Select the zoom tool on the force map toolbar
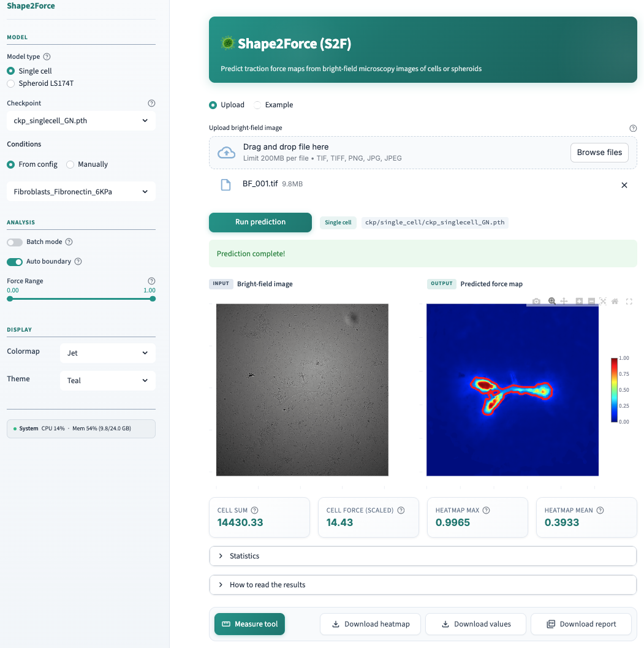Screen dimensions: 644x648 tap(551, 301)
